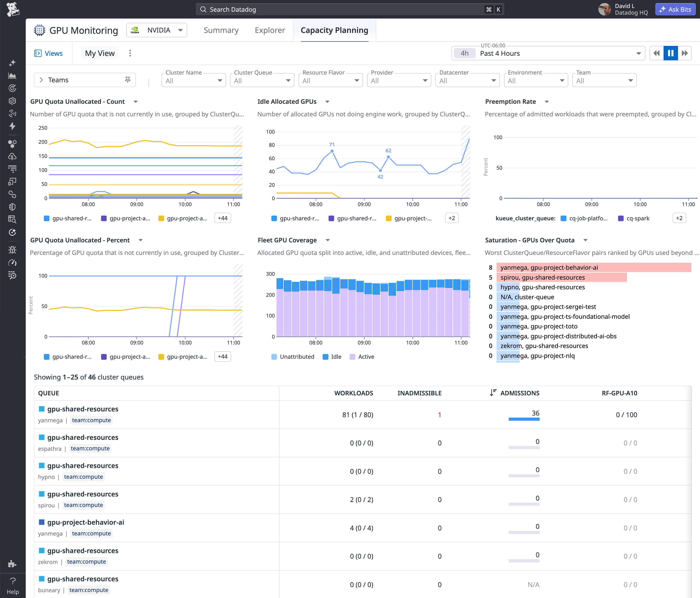Focus the Search Datadog field
Viewport: 700px width, 598px height.
pos(350,9)
